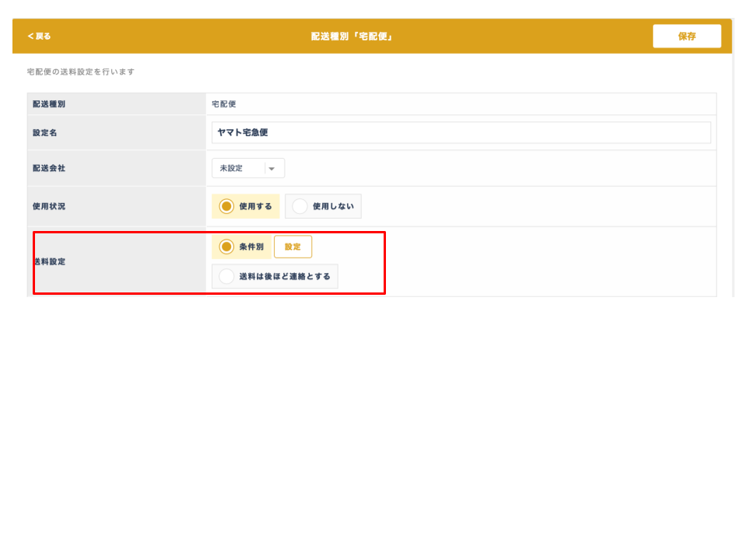Click the description text 宅配便の送料設定を行います

81,72
